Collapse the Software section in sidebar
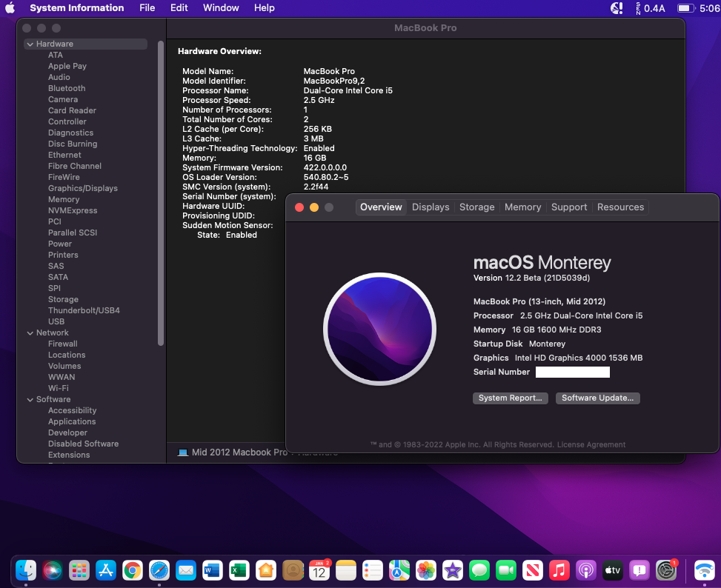The height and width of the screenshot is (588, 721). click(30, 400)
